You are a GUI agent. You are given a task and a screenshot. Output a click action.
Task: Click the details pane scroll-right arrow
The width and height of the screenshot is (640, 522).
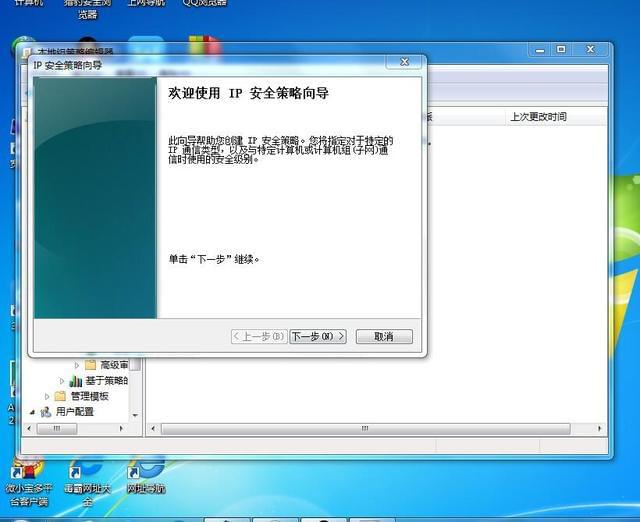coord(599,429)
